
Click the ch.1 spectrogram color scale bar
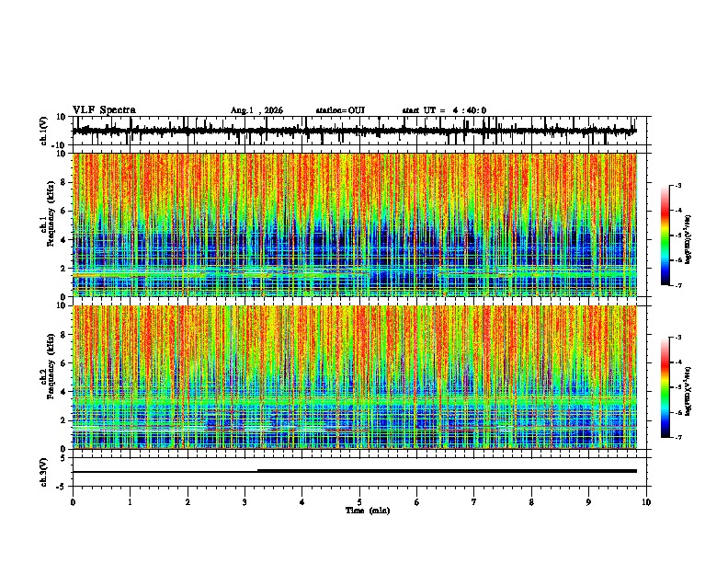tap(665, 236)
